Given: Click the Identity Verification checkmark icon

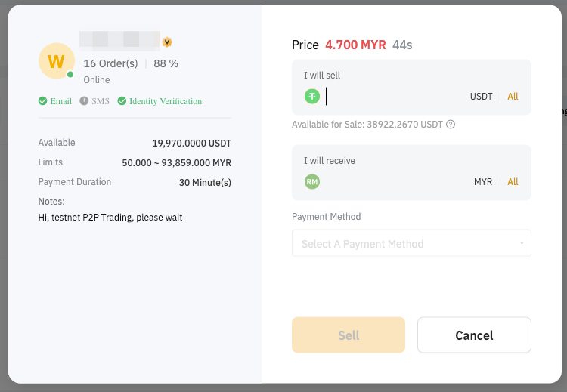Looking at the screenshot, I should [122, 101].
